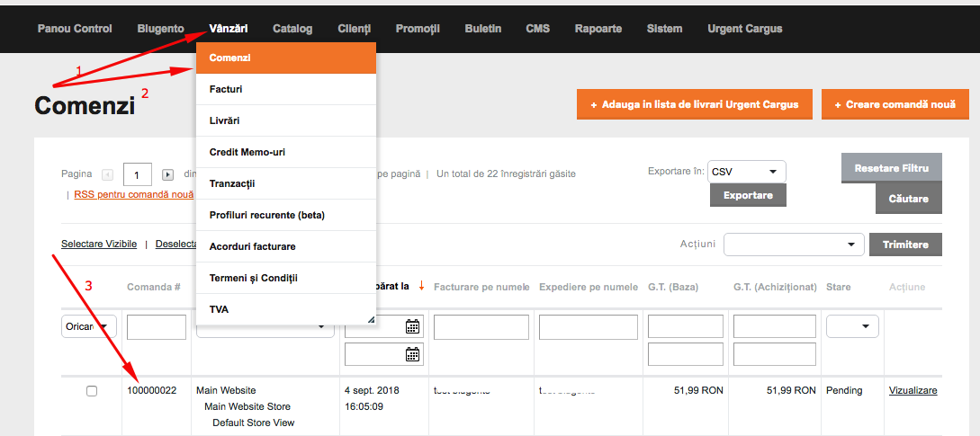Click the Pending status cell
Image resolution: width=980 pixels, height=436 pixels.
coord(844,390)
